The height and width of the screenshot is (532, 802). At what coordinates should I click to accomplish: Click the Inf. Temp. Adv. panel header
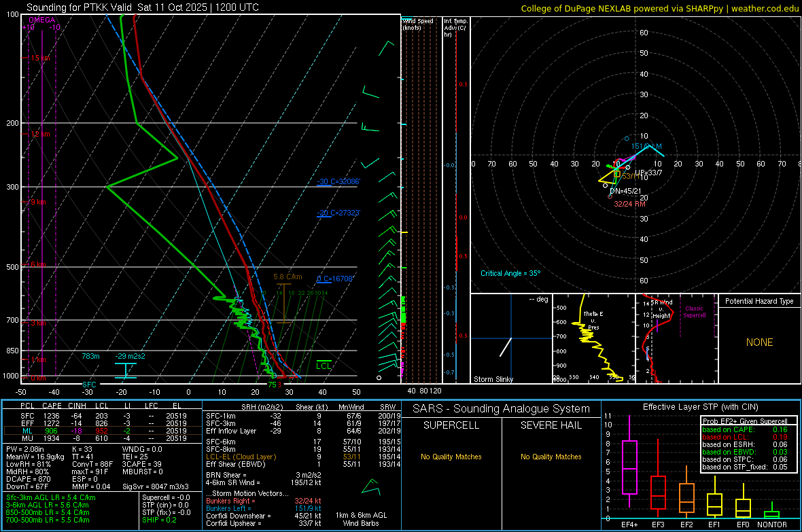pos(456,28)
